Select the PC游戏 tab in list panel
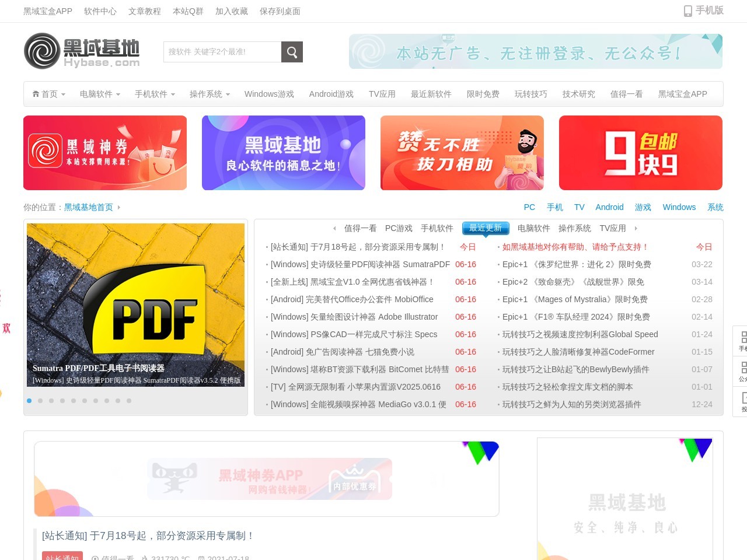This screenshot has height=560, width=747. click(x=399, y=228)
